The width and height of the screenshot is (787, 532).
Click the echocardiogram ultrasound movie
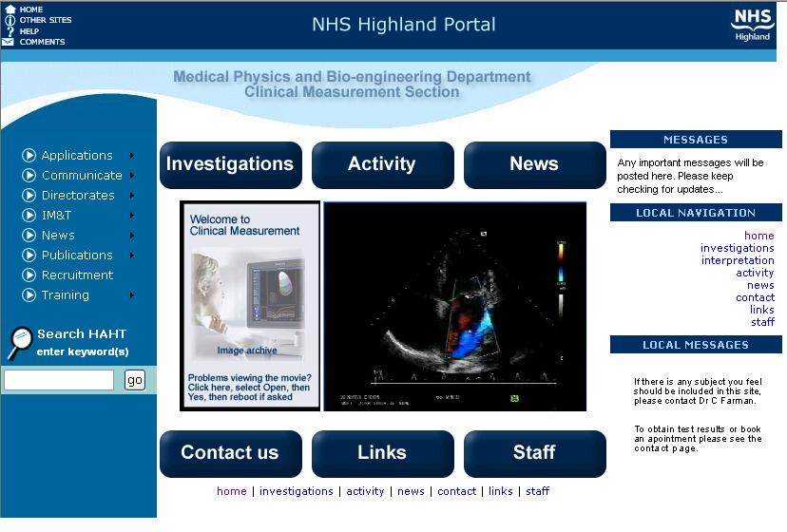454,307
